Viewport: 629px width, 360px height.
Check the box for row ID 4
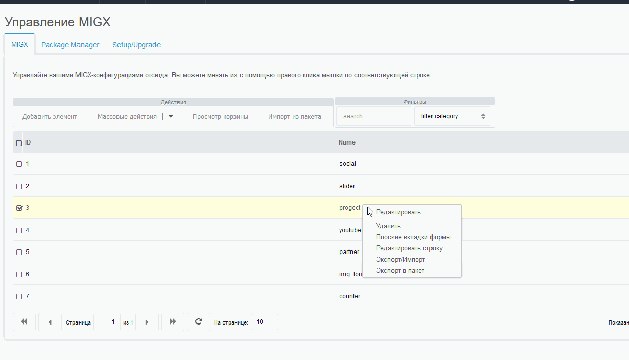[x=18, y=230]
